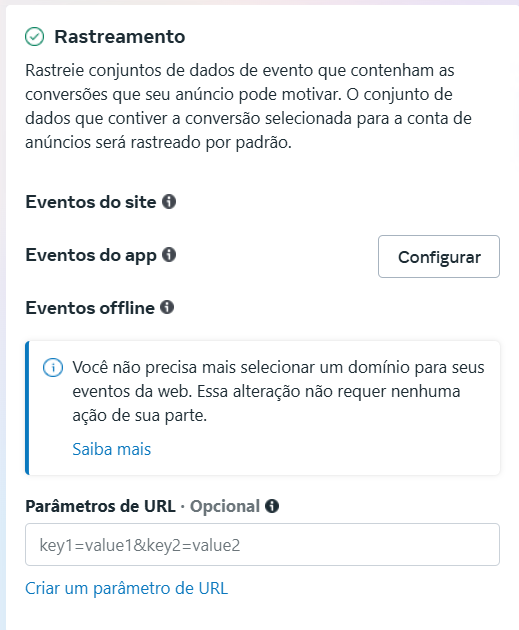Click the Eventos offline label
Screen dimensions: 519x630
coord(90,308)
